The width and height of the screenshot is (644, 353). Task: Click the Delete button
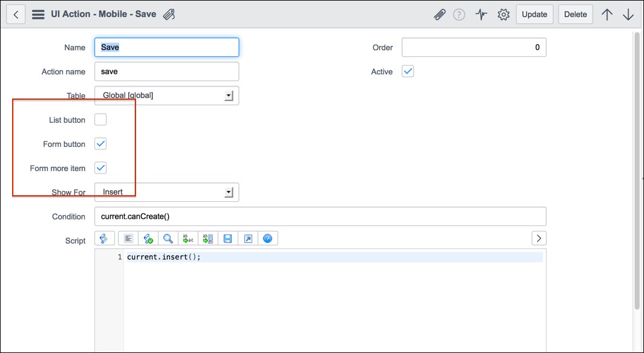click(x=576, y=15)
